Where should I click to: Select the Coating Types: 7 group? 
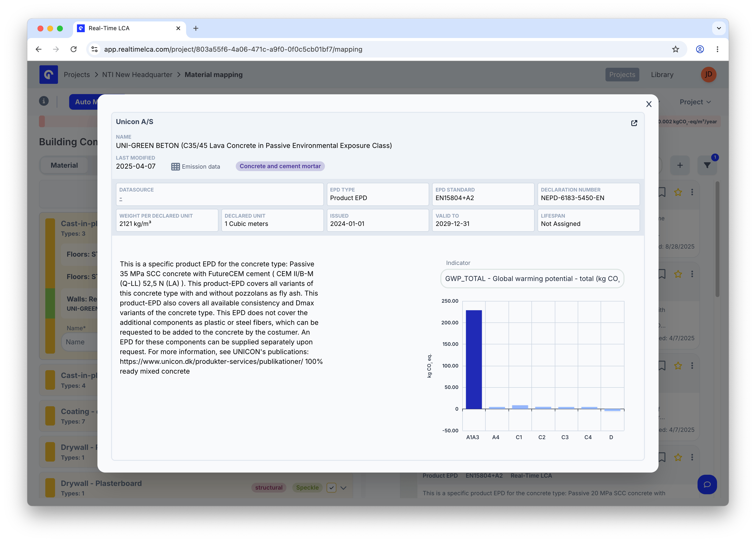69,416
